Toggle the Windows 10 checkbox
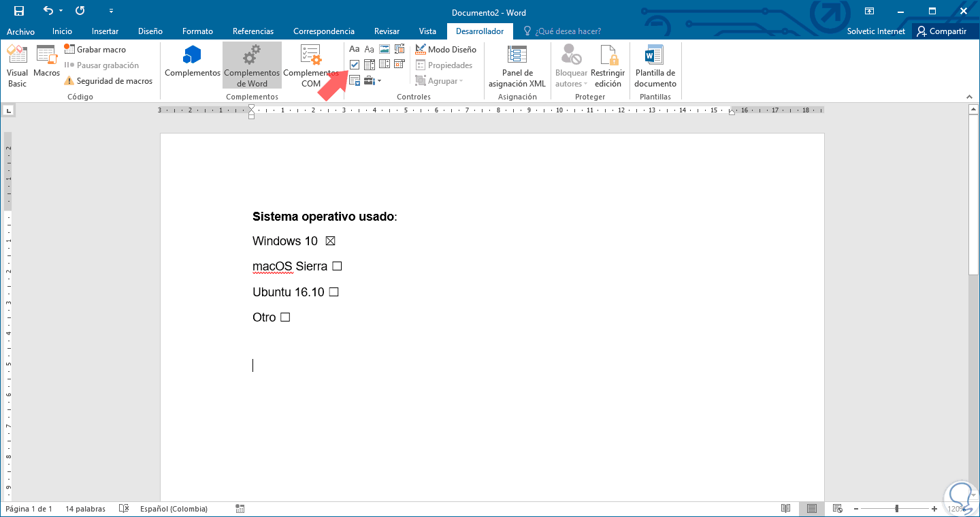Image resolution: width=980 pixels, height=517 pixels. (x=331, y=241)
